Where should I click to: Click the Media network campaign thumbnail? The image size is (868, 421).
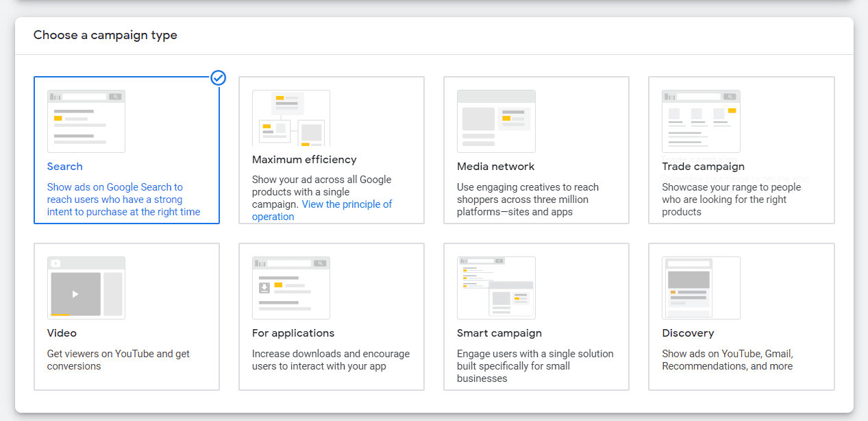495,121
